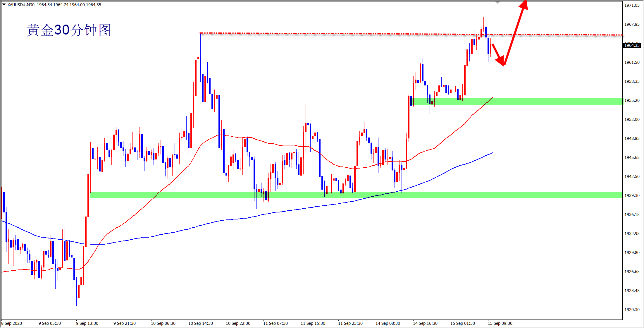
Task: Click the 1920.30 price axis label
Action: [632, 310]
